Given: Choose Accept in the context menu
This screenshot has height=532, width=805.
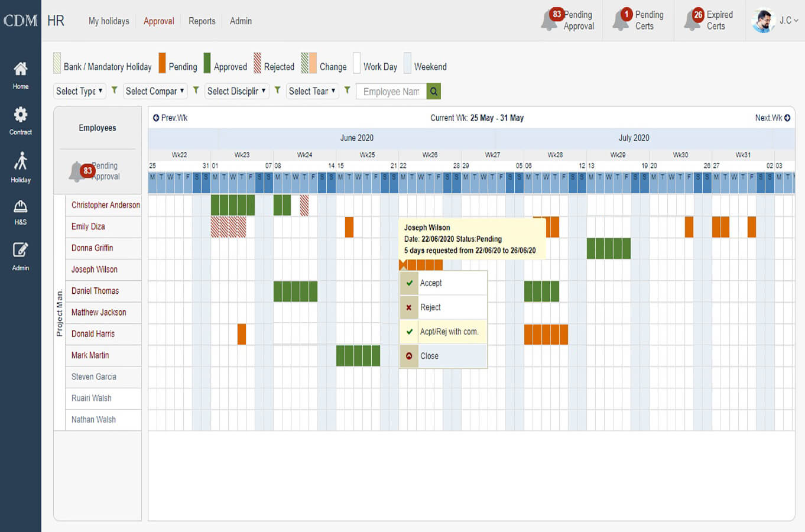Looking at the screenshot, I should coord(431,283).
